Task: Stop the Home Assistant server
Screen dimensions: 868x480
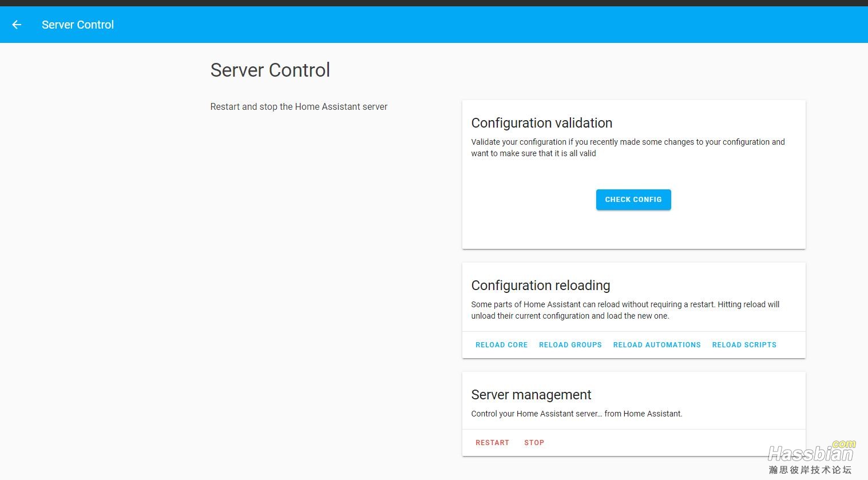Action: point(534,443)
